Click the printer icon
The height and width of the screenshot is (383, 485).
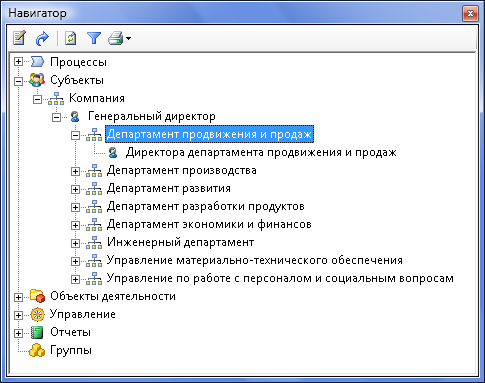coord(116,38)
